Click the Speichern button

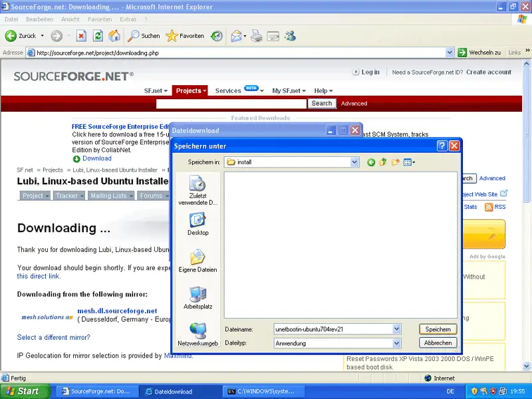tap(438, 329)
